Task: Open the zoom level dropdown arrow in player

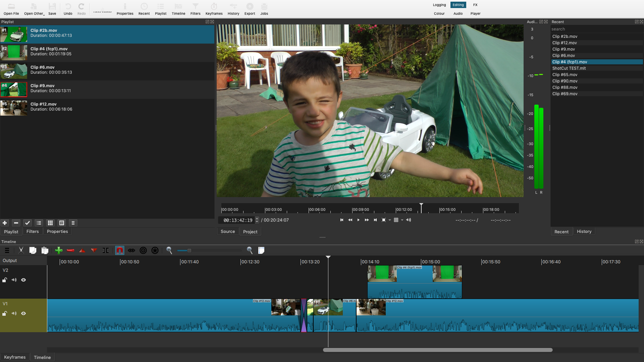Action: [390, 220]
